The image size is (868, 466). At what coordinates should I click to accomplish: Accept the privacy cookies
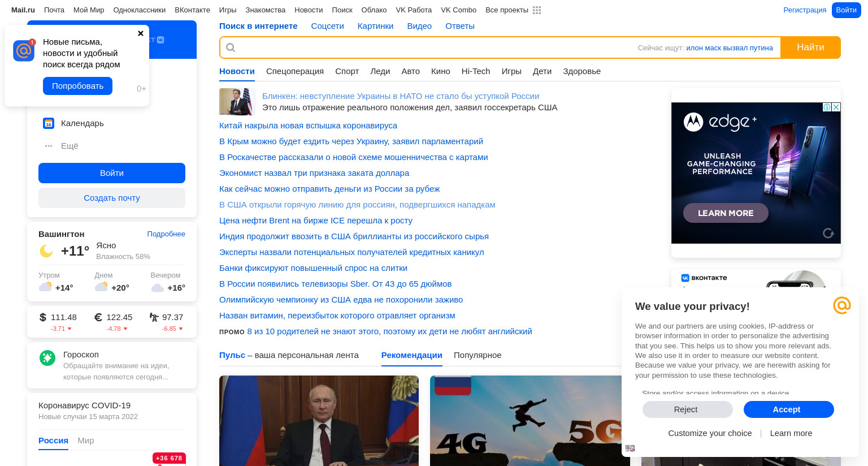click(788, 409)
